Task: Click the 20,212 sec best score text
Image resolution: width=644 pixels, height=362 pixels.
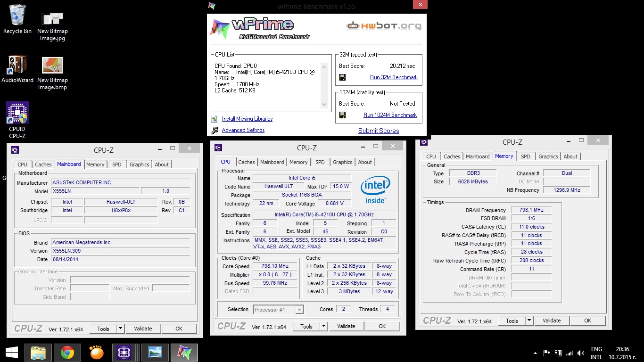Action: [x=402, y=66]
